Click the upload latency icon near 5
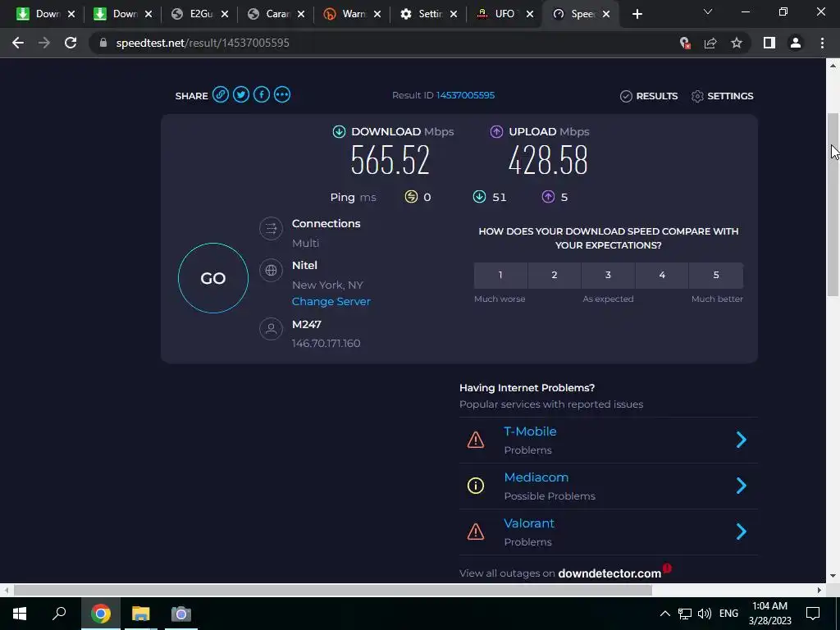 tap(548, 197)
